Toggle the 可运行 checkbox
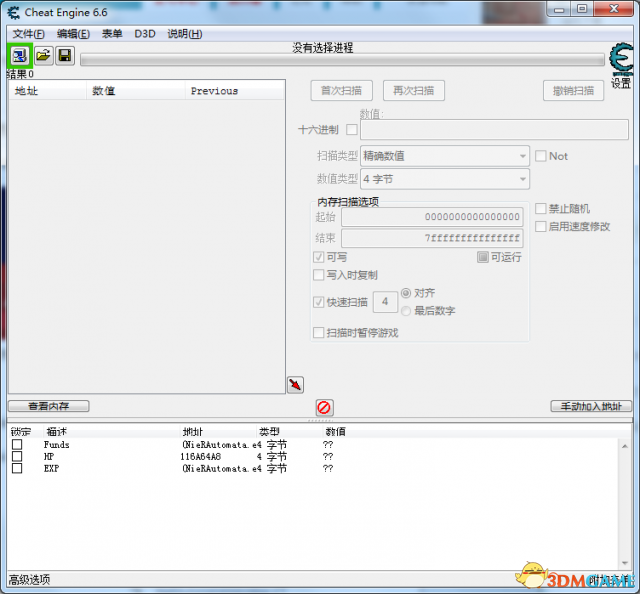The width and height of the screenshot is (640, 594). pos(482,257)
